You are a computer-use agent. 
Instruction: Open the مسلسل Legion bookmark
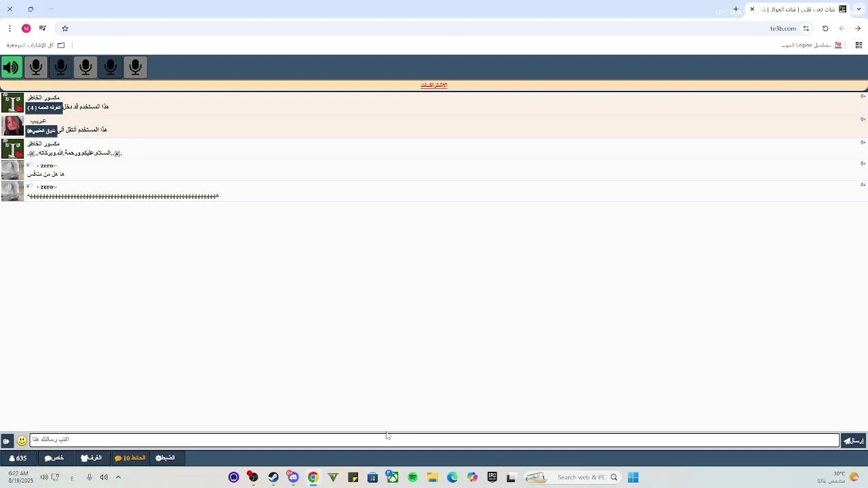tap(812, 45)
